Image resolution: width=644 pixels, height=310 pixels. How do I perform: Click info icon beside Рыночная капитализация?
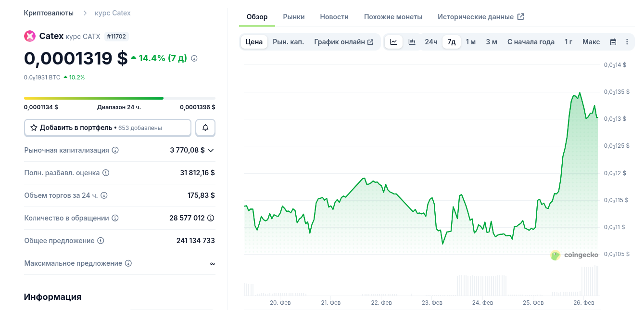click(x=115, y=150)
